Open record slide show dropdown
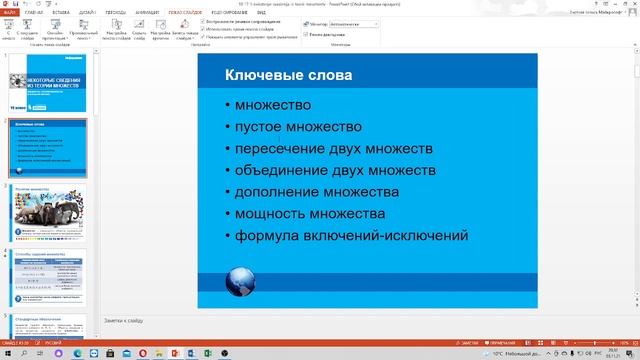 [185, 29]
